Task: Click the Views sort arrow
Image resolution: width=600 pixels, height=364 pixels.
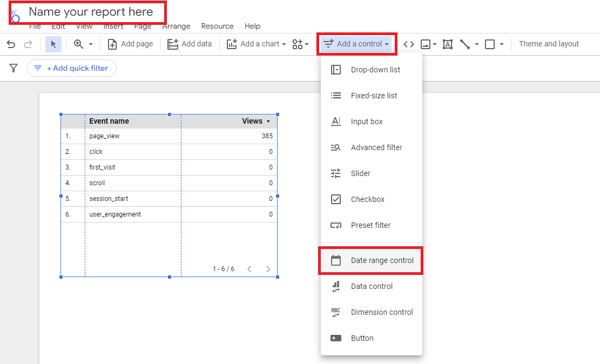Action: [268, 122]
